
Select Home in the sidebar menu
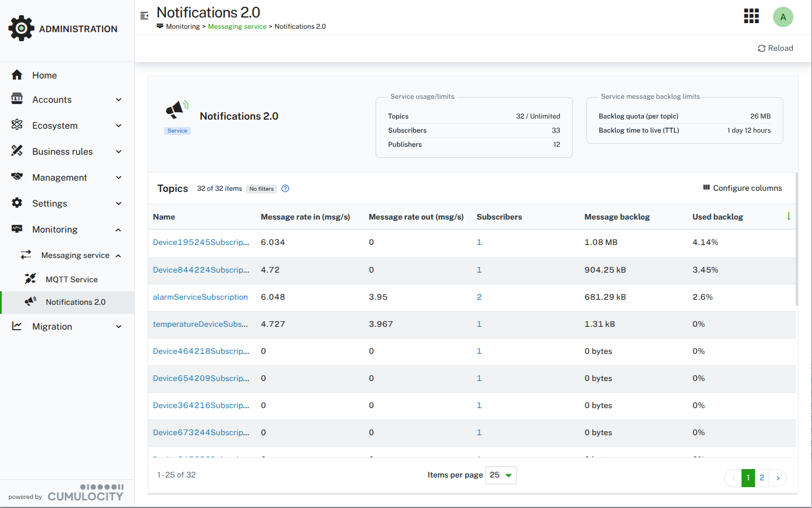[45, 75]
